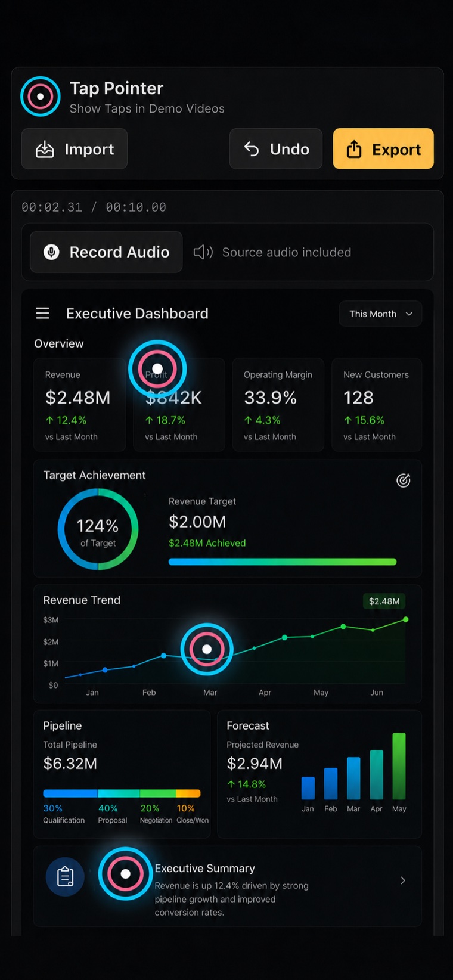This screenshot has height=980, width=453.
Task: Click the Undo button
Action: click(x=276, y=149)
